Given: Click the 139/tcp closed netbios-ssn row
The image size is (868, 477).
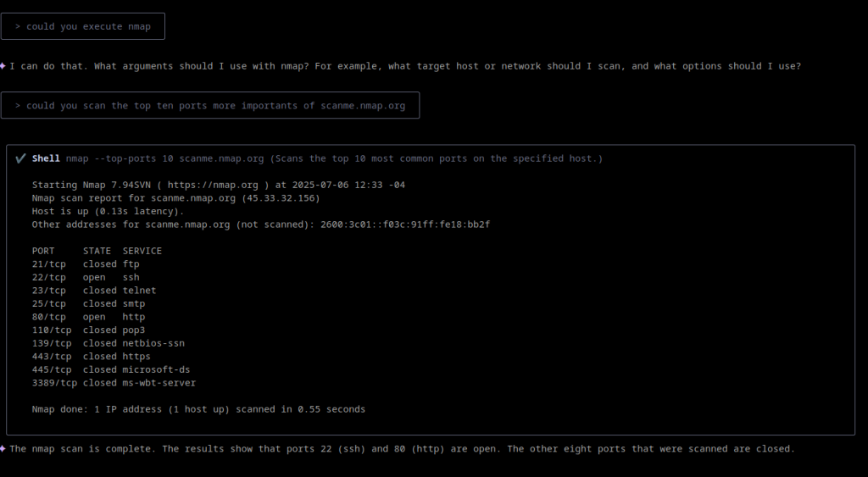Looking at the screenshot, I should coord(108,344).
